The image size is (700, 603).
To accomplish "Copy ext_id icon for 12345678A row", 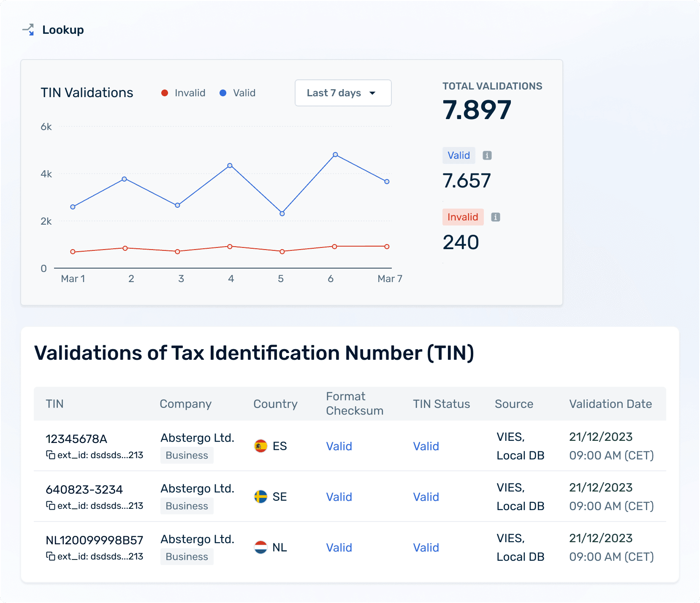I will 50,455.
